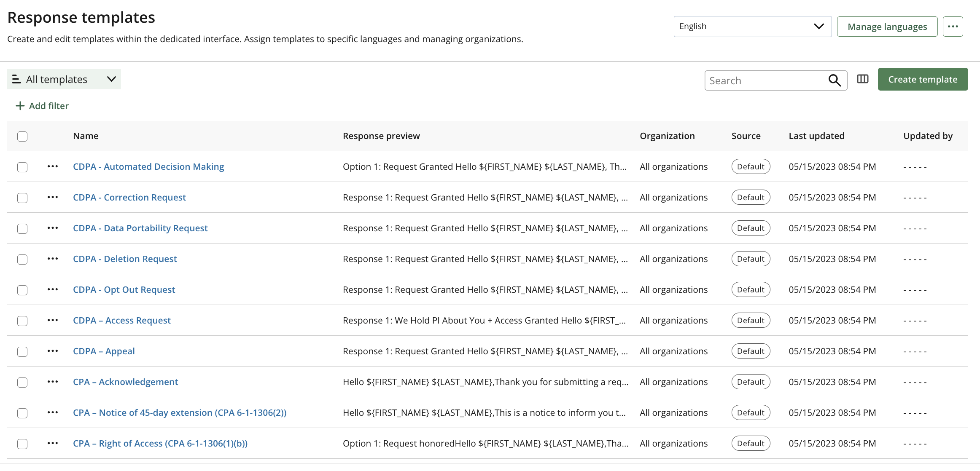Open row actions for CPA – Right of Access
980x471 pixels.
[x=53, y=444]
